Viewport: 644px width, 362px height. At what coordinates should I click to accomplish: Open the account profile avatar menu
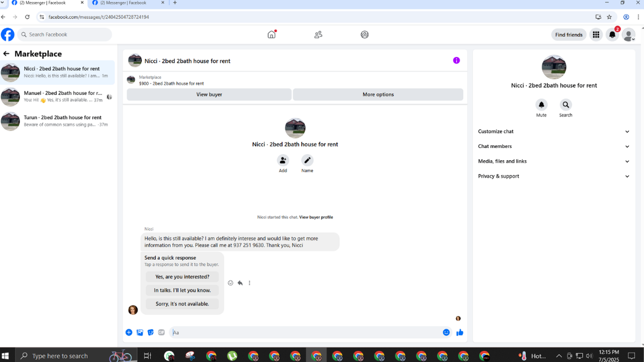click(x=628, y=35)
